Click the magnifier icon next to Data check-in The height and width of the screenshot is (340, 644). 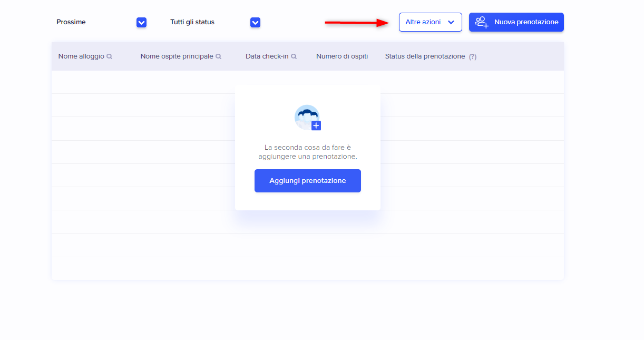coord(294,56)
